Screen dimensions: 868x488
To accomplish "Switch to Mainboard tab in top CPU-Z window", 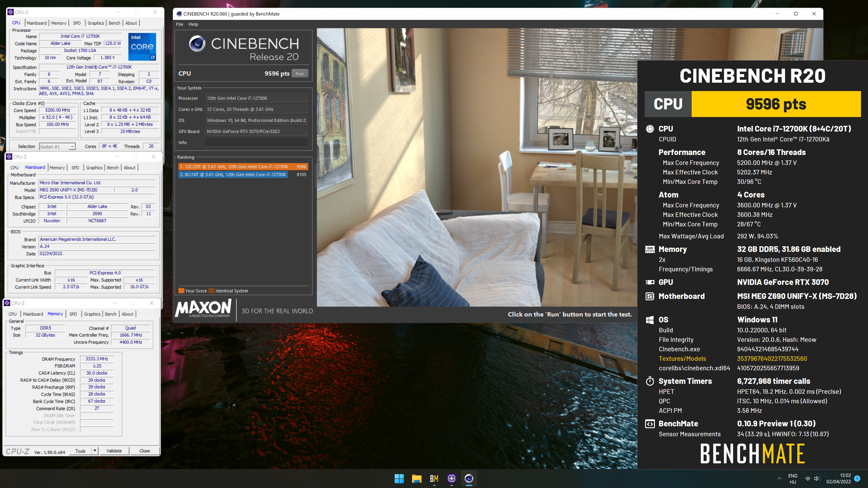I will pos(37,23).
